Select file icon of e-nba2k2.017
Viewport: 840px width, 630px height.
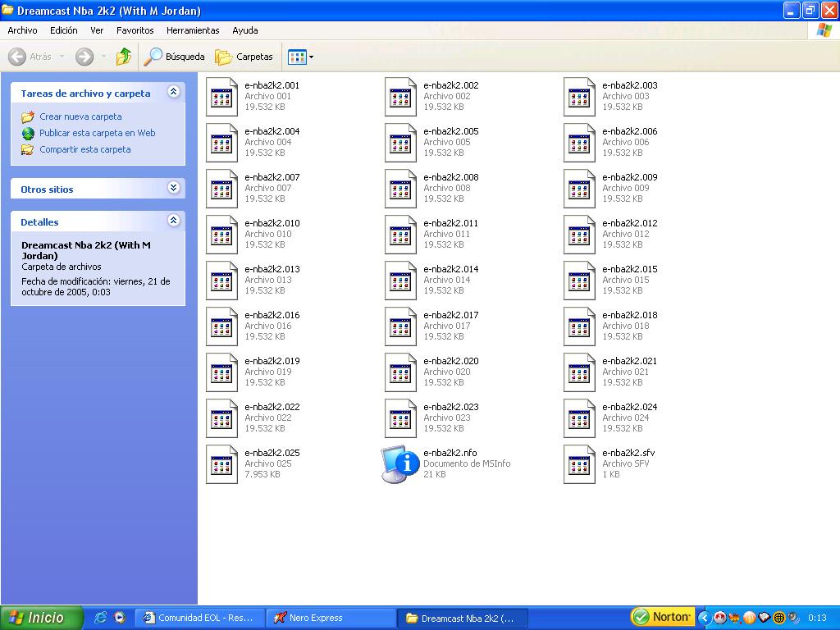click(x=400, y=327)
